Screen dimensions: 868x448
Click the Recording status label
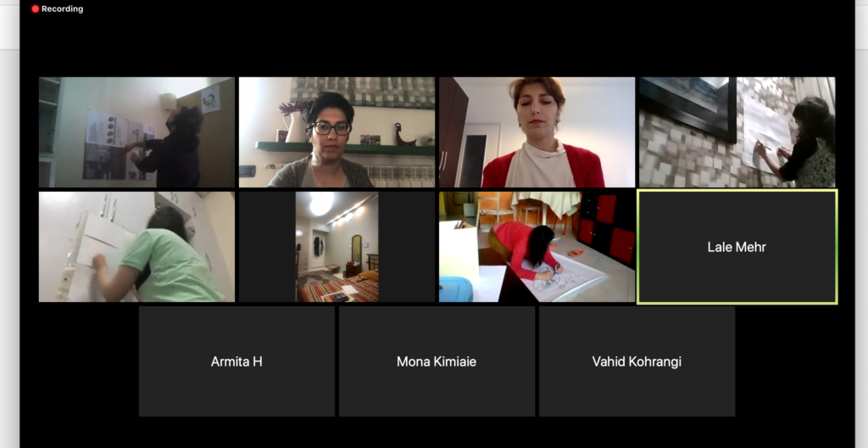[x=62, y=8]
